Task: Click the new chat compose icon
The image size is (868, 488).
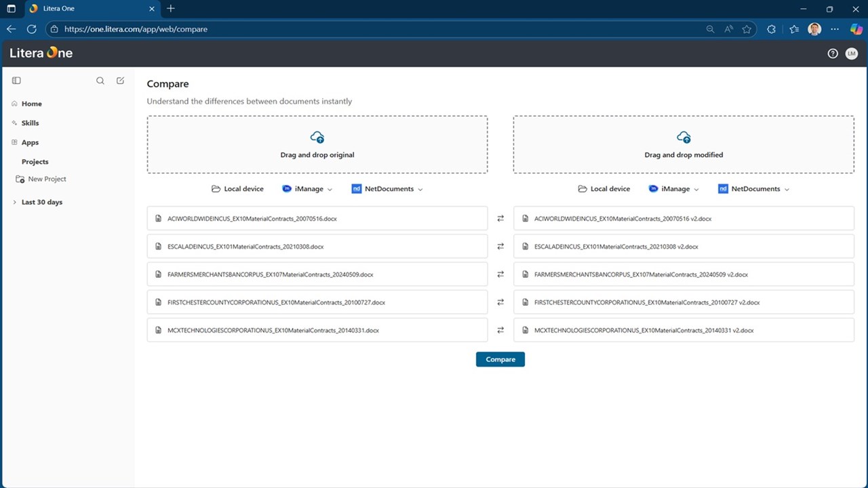Action: coord(120,81)
